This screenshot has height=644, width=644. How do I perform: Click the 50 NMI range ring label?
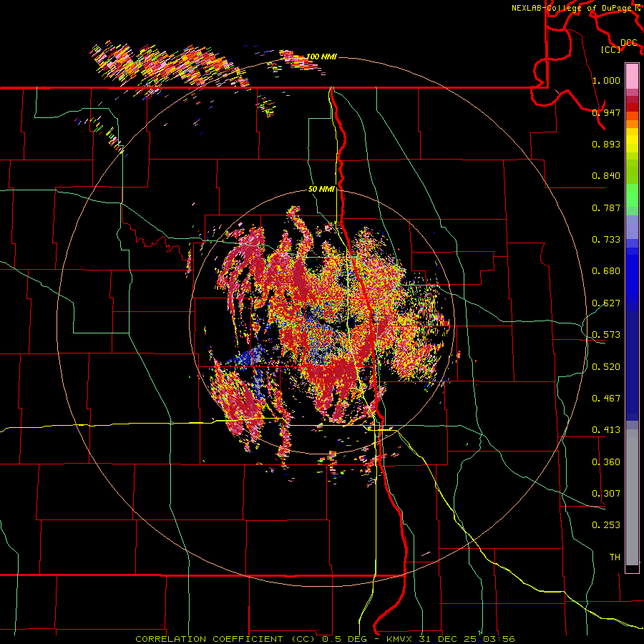point(321,189)
